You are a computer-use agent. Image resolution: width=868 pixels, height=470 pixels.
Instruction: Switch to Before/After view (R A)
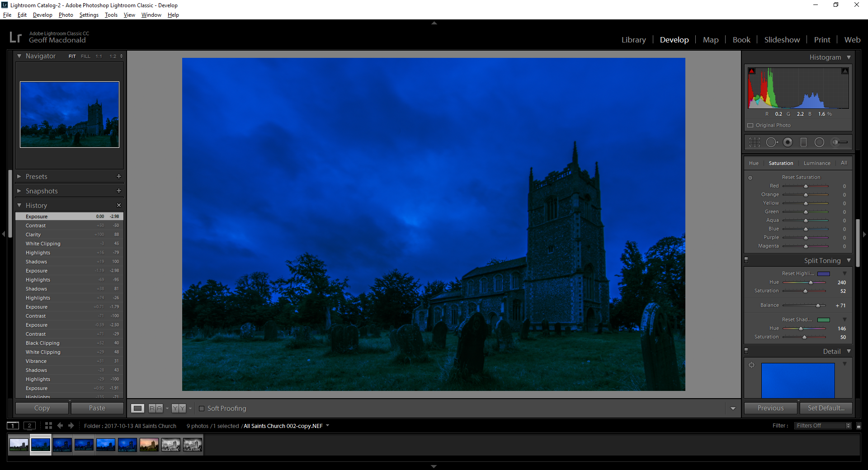pos(156,409)
